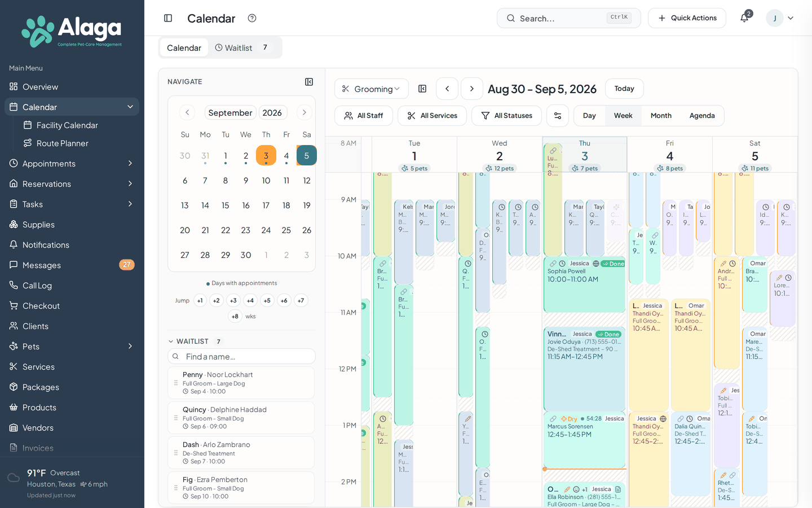Expand the Appointments menu chevron
The width and height of the screenshot is (812, 508).
pos(130,164)
